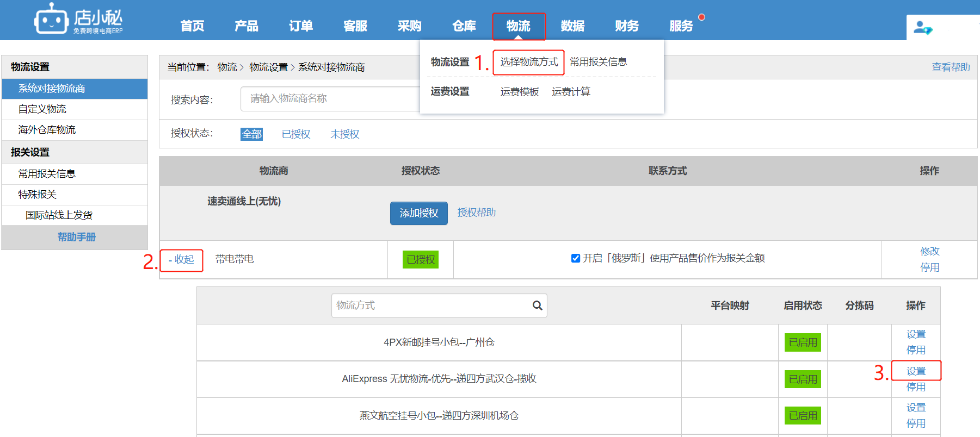Viewport: 980px width, 437px height.
Task: Open the 授权帮助 link
Action: pos(477,213)
